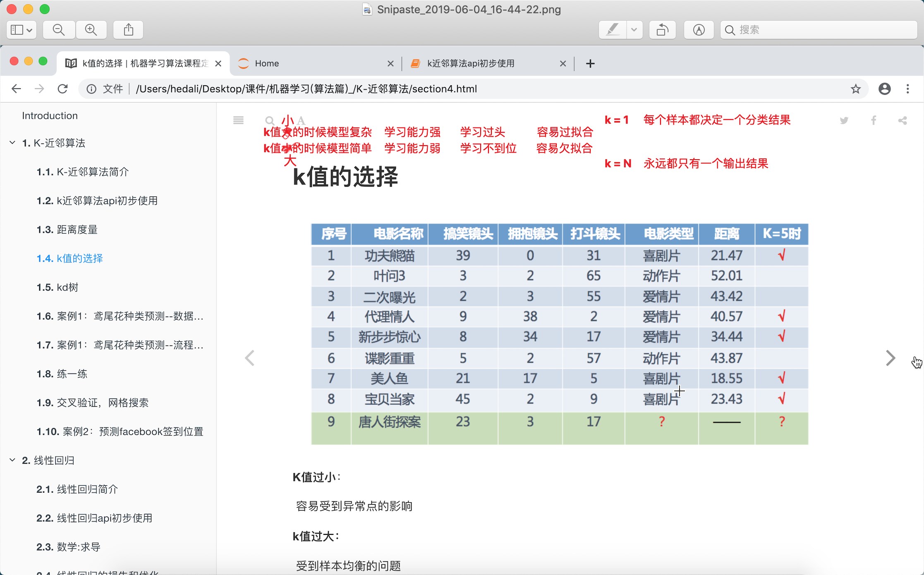The image size is (924, 575).
Task: Open the markup toolbar annotate icon
Action: coord(699,30)
